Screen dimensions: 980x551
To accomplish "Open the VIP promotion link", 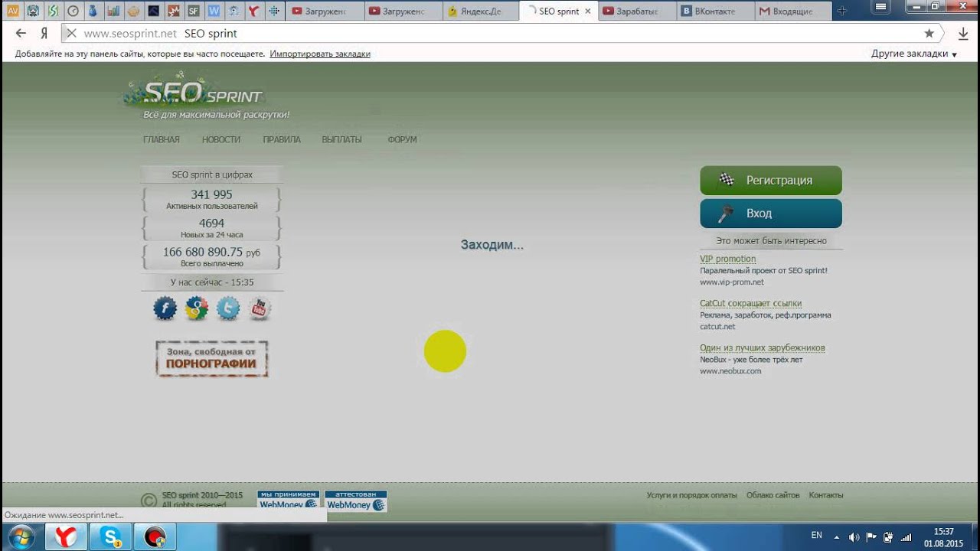I will pos(727,259).
